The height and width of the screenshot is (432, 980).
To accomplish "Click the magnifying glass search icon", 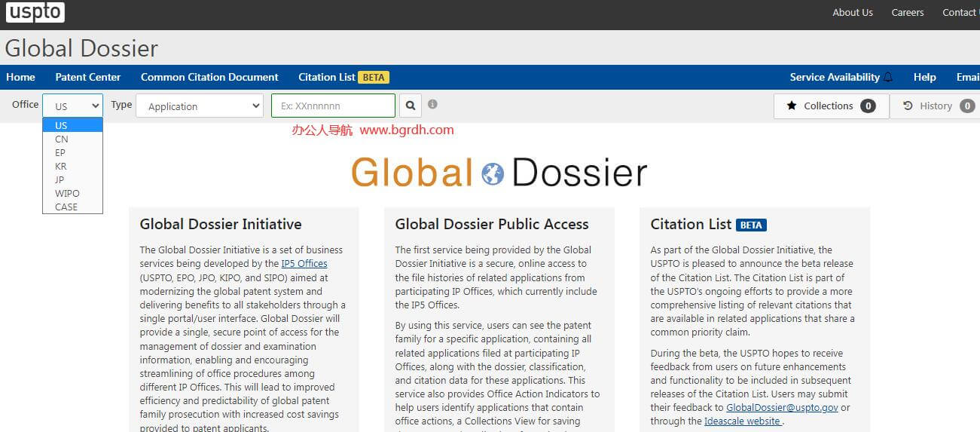I will 411,106.
